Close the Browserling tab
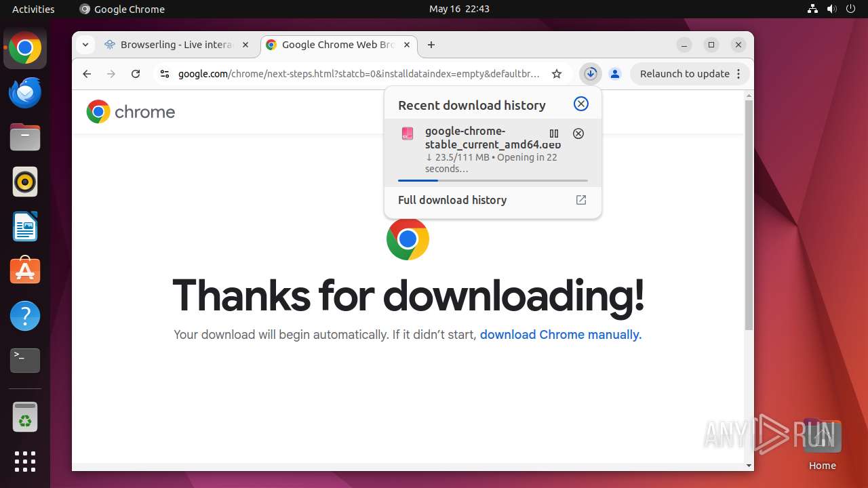Viewport: 868px width, 488px height. click(245, 45)
